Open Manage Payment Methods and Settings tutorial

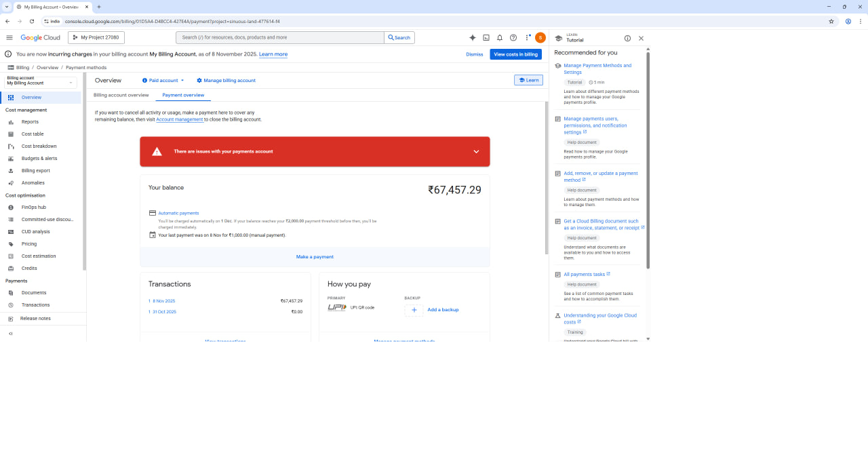[x=597, y=69]
